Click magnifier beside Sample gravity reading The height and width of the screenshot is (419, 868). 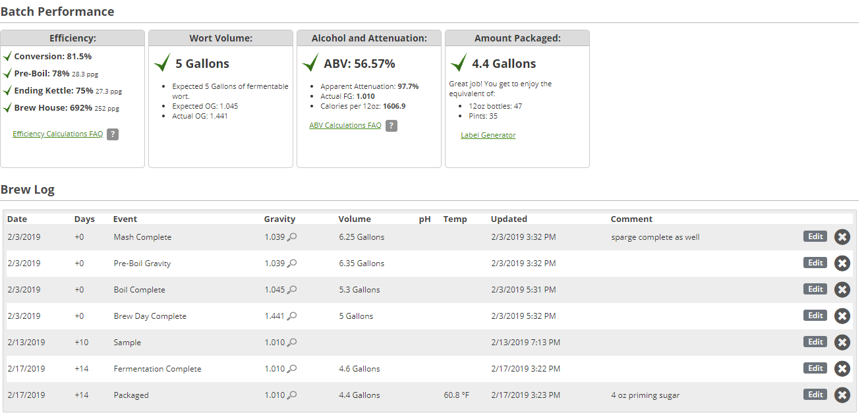292,343
